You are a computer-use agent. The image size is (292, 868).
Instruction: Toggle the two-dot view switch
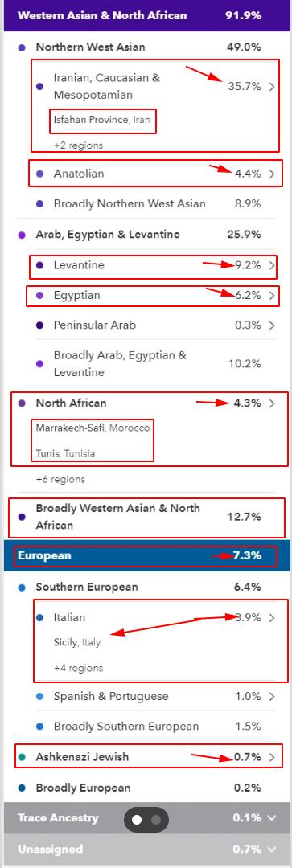click(x=146, y=819)
